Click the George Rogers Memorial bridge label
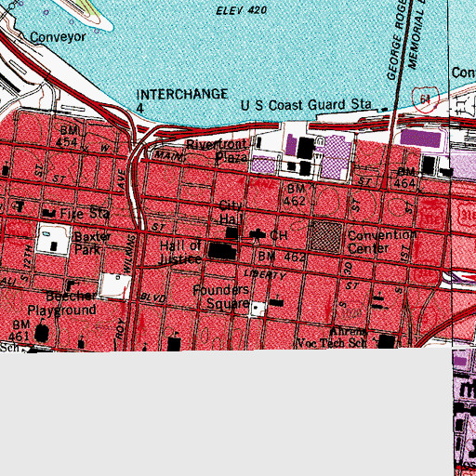The width and height of the screenshot is (476, 476). tap(406, 39)
